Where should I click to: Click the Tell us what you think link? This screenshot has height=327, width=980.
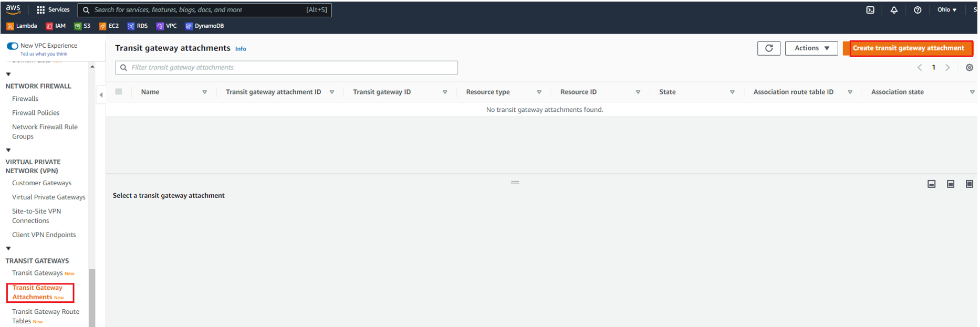click(44, 54)
